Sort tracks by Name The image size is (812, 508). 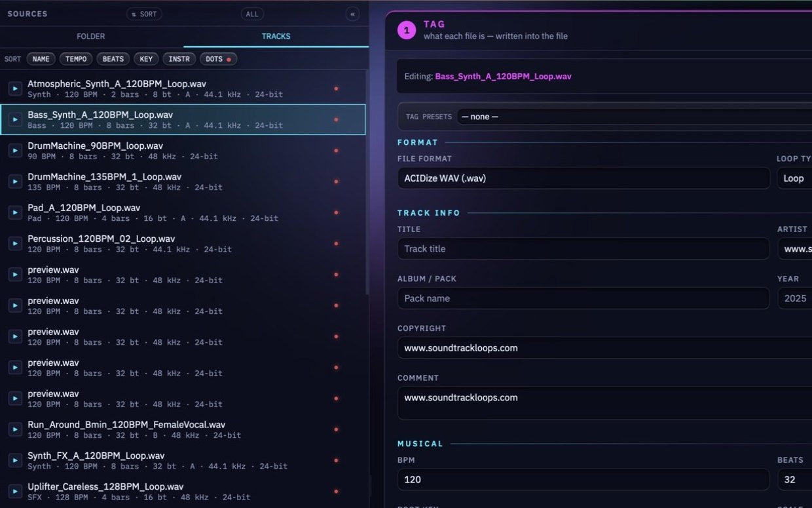pyautogui.click(x=41, y=59)
